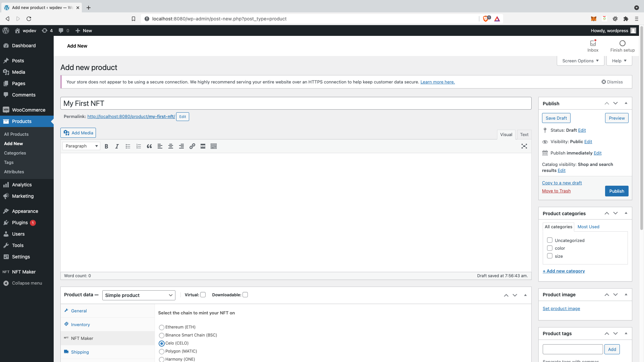Viewport: 644px width, 362px height.
Task: Open updates indicator showing 4
Action: click(47, 31)
